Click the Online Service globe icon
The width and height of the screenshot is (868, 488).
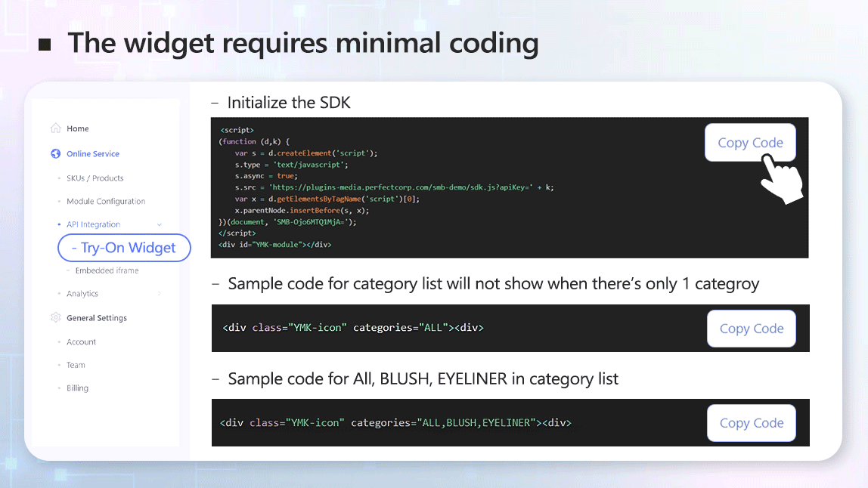coord(55,154)
